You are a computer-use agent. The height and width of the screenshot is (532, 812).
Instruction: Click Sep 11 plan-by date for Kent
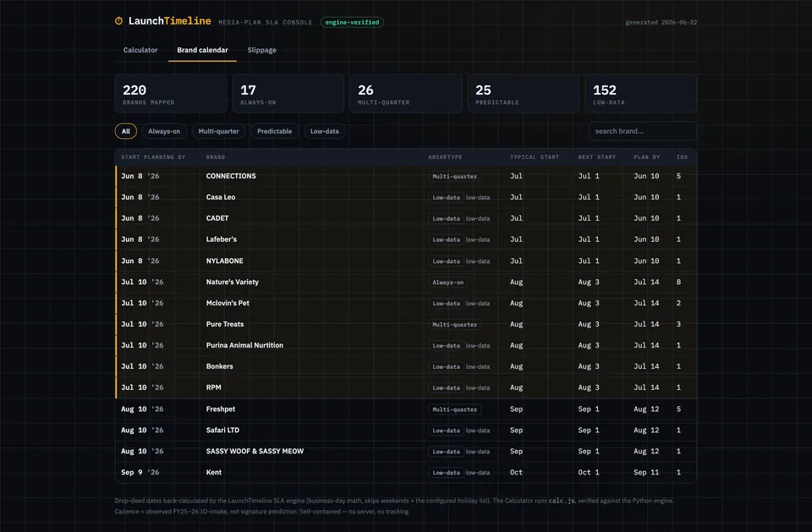(646, 473)
